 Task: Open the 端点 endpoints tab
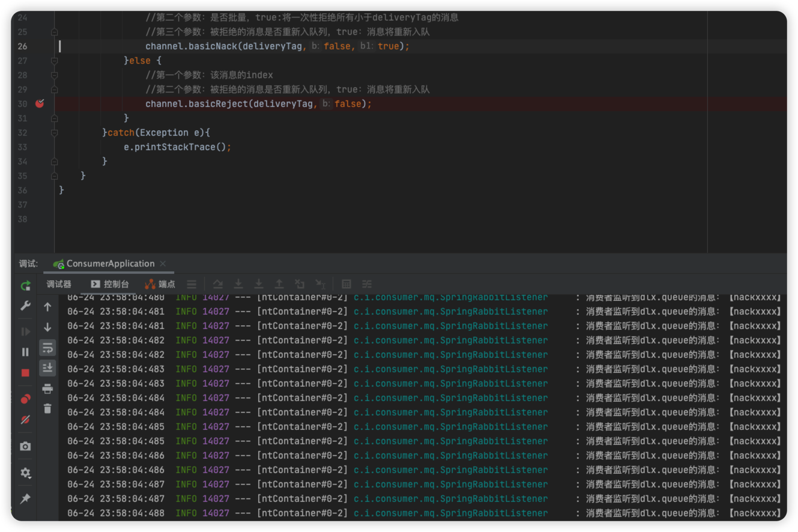(160, 283)
